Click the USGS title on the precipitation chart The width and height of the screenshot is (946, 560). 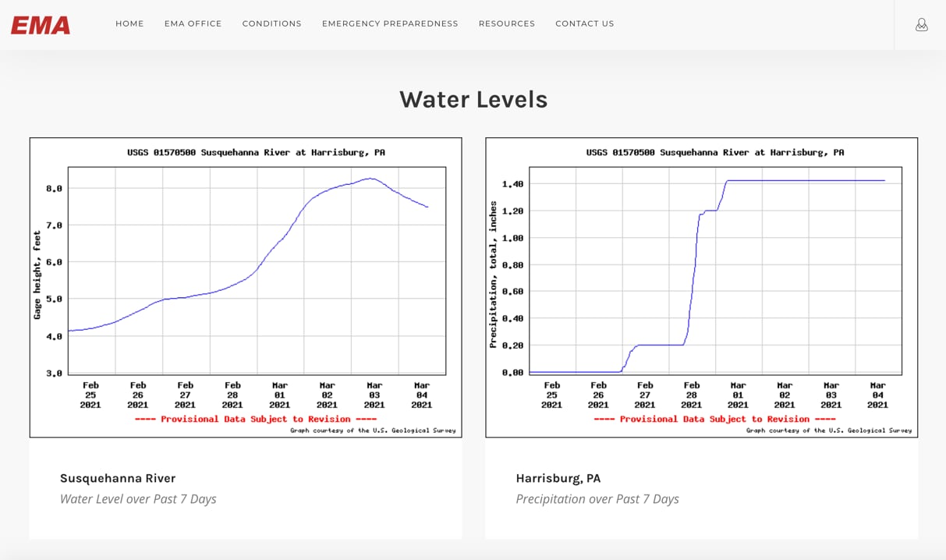[x=714, y=153]
